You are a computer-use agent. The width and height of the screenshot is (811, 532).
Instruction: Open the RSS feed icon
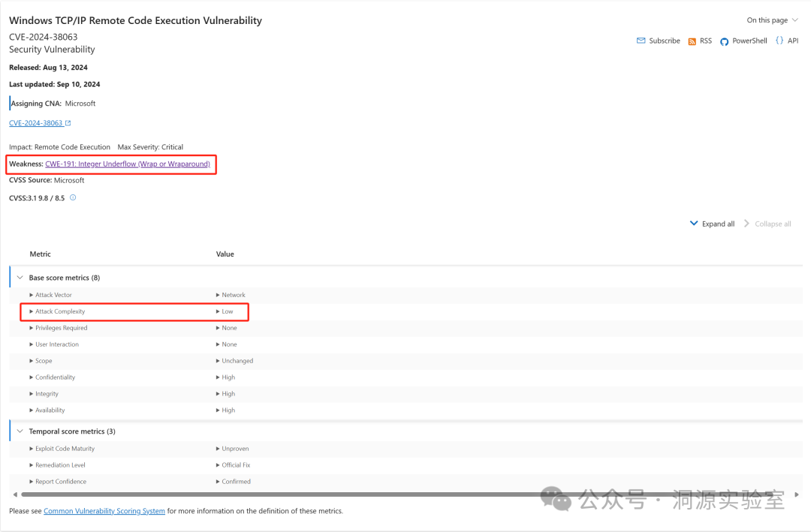pyautogui.click(x=692, y=41)
